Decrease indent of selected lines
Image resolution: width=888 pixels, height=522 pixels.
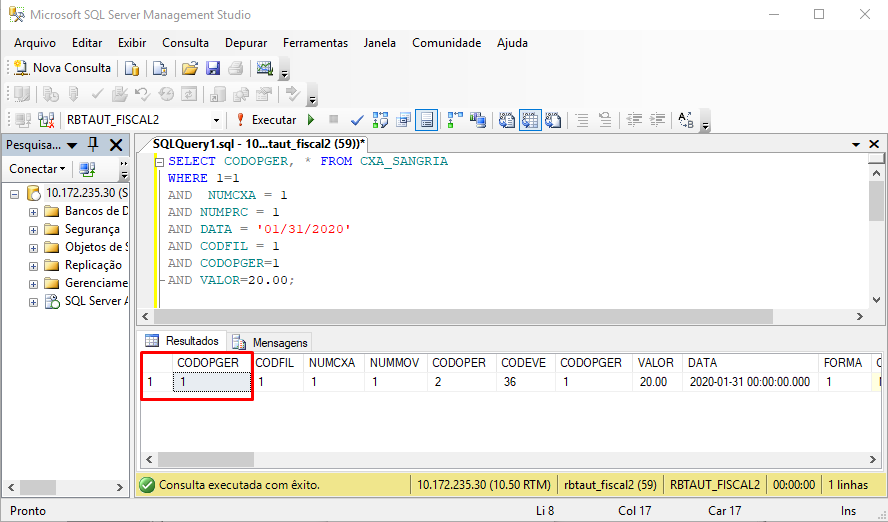[x=634, y=120]
